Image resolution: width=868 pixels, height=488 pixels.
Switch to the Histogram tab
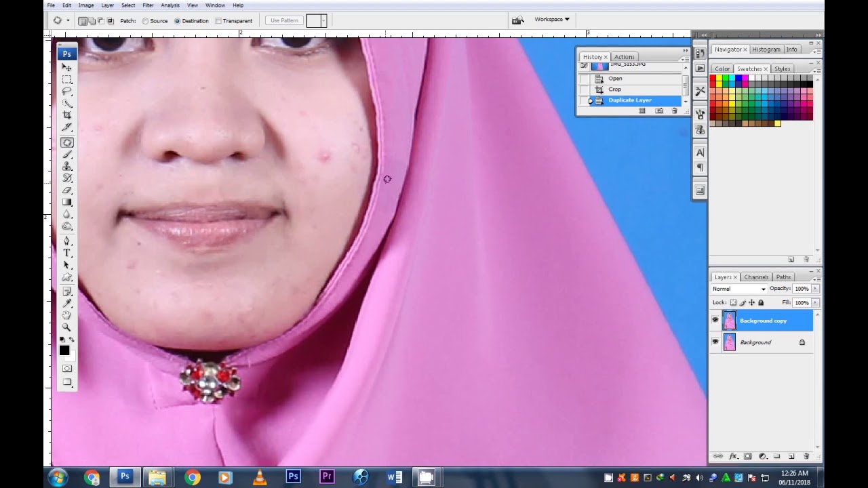click(x=766, y=49)
